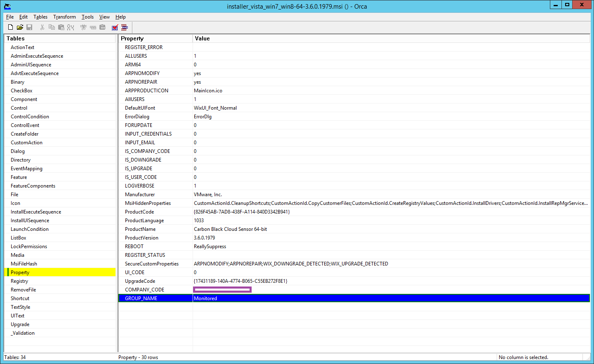The height and width of the screenshot is (364, 594).
Task: Select the EventMapping table
Action: pos(26,169)
